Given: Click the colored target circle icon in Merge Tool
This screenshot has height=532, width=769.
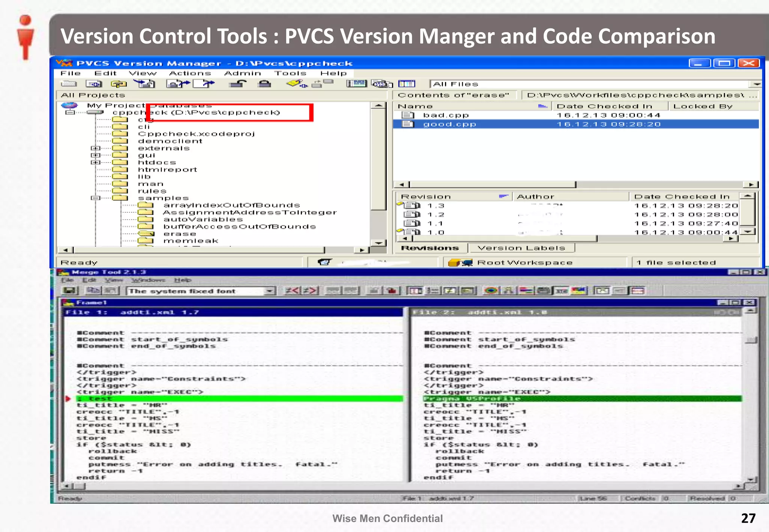Looking at the screenshot, I should coord(491,291).
